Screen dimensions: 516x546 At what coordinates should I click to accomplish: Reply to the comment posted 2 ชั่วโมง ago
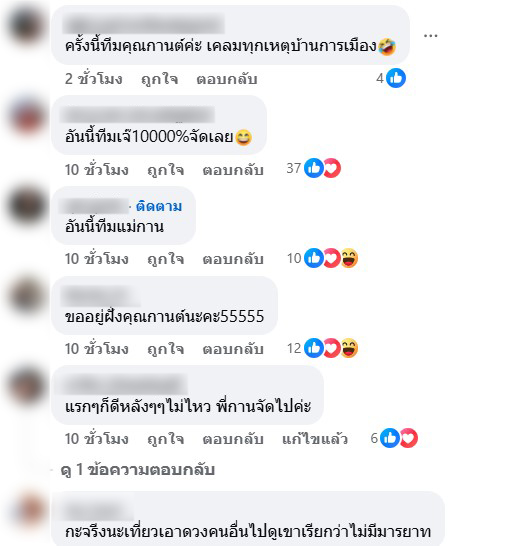click(227, 79)
